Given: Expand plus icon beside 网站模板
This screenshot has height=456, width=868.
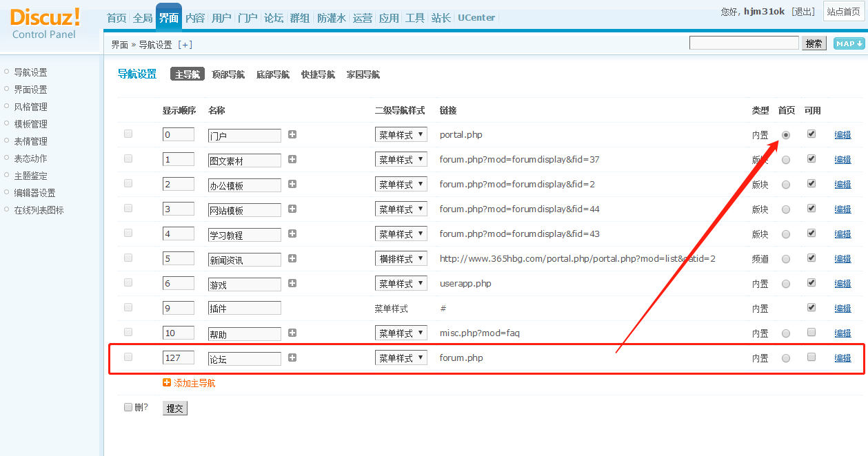Looking at the screenshot, I should point(292,209).
